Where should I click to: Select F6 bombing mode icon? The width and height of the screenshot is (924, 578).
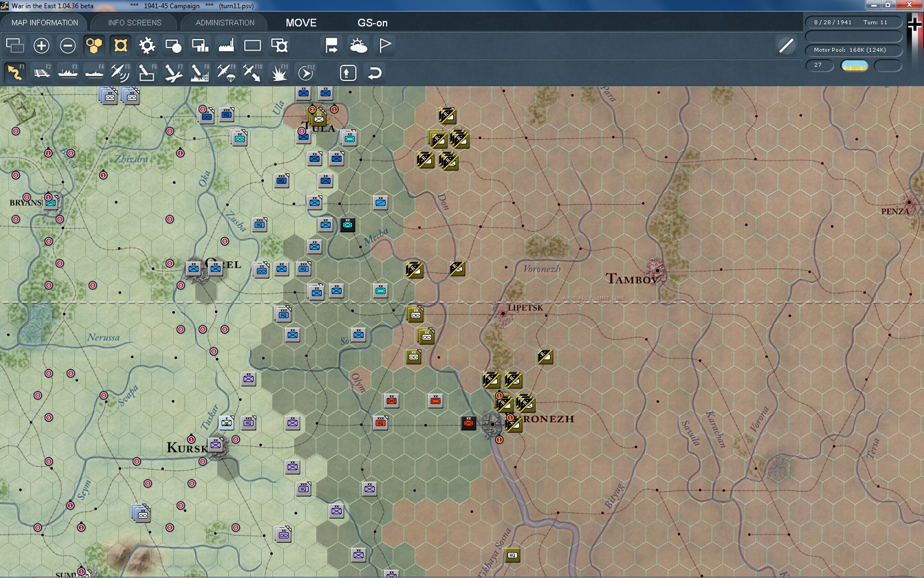click(x=147, y=73)
